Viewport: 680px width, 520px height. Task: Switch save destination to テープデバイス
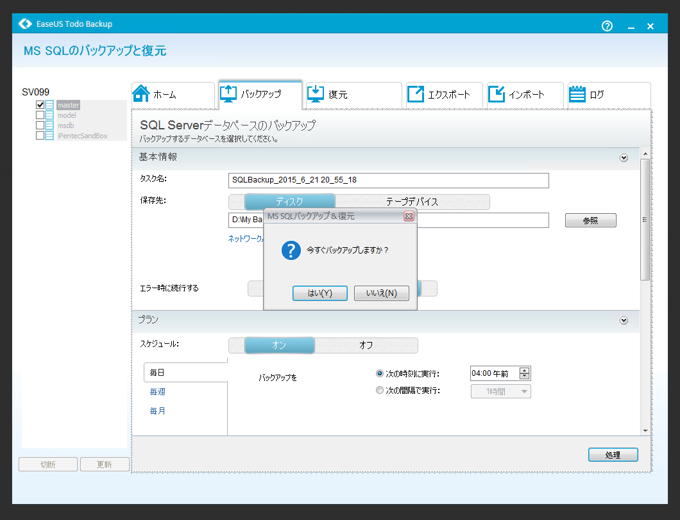coord(412,202)
